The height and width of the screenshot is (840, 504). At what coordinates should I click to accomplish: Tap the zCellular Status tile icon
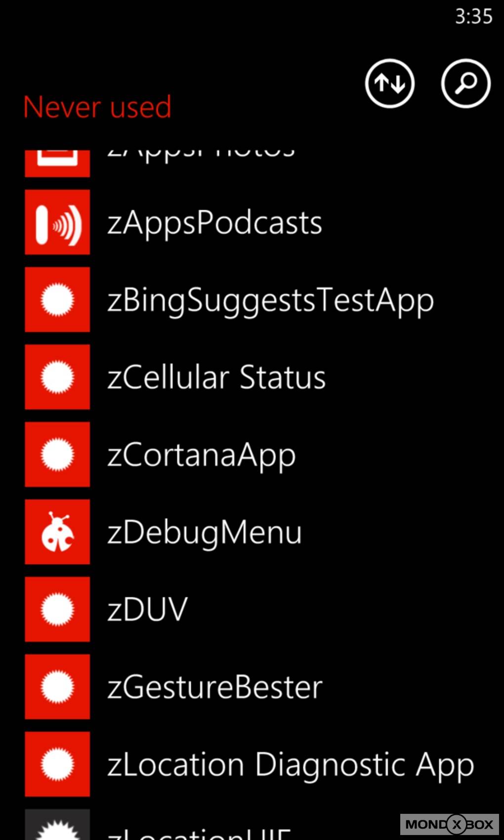[x=57, y=377]
